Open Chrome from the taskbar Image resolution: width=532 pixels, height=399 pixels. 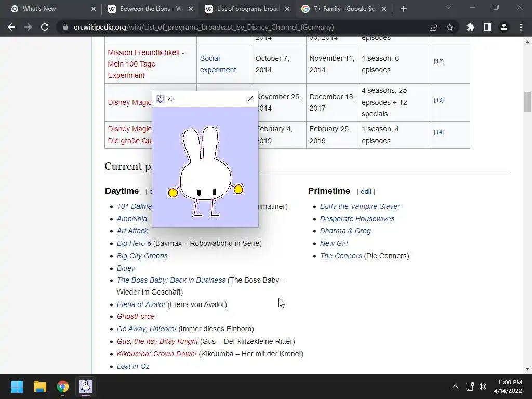coord(63,387)
